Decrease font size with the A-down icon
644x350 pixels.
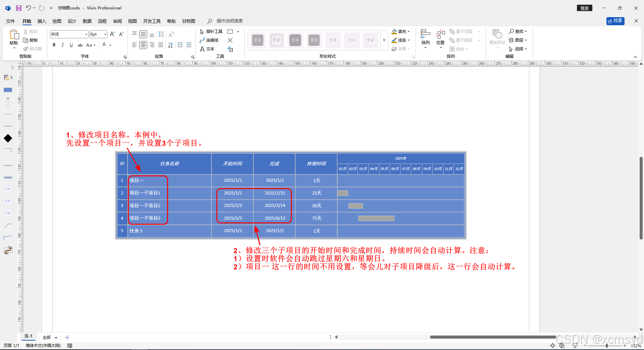(x=121, y=34)
